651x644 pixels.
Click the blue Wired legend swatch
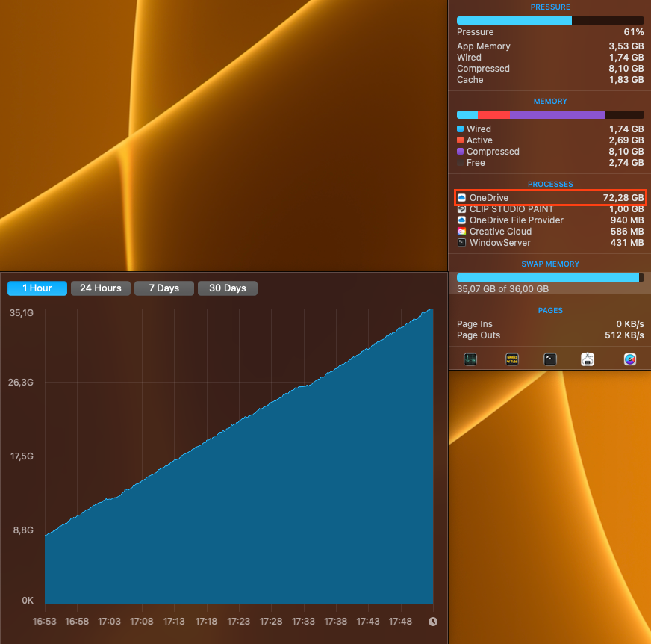pyautogui.click(x=460, y=129)
